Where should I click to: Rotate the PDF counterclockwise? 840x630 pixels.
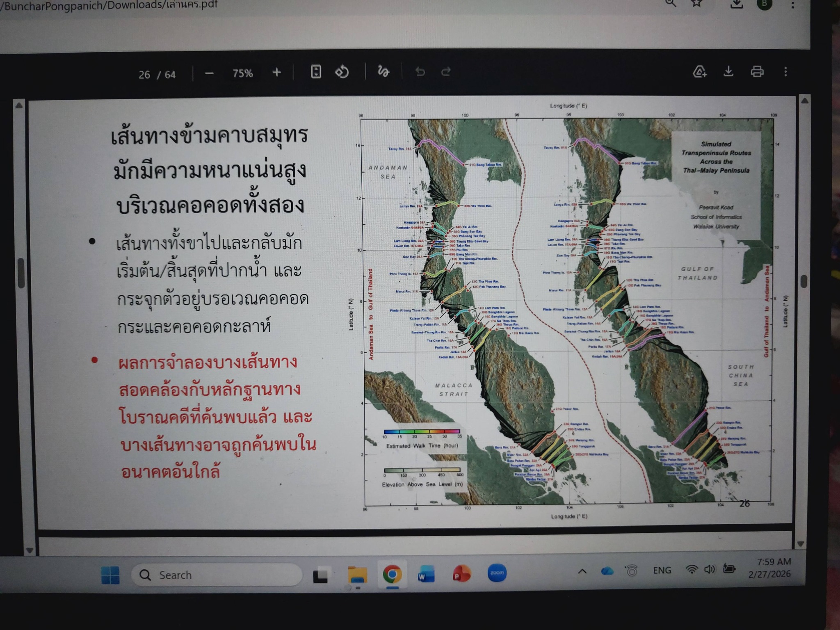point(342,72)
